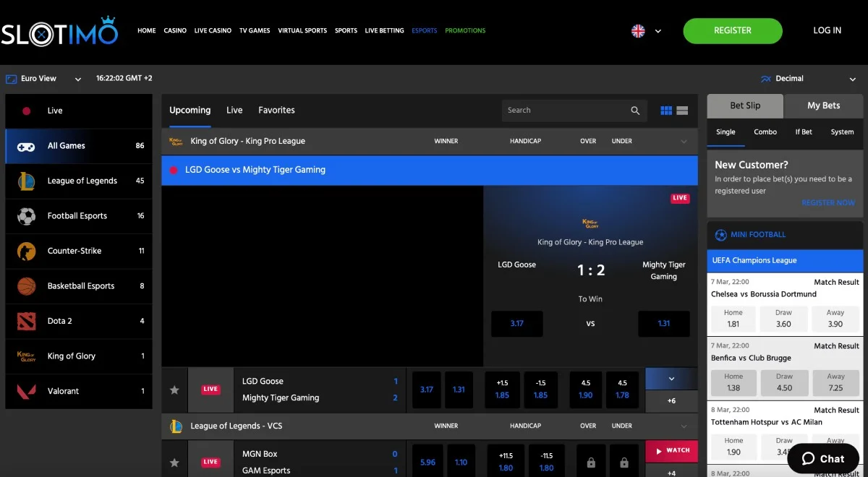The image size is (868, 477).
Task: Click the green Register button
Action: click(x=733, y=31)
